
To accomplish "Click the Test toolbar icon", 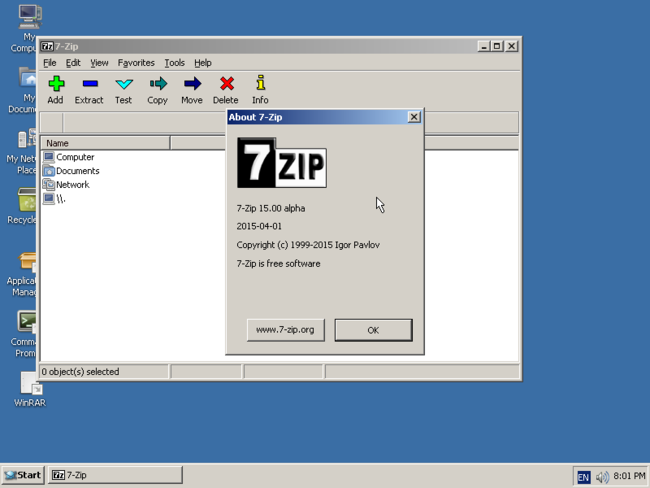I will coord(124,84).
